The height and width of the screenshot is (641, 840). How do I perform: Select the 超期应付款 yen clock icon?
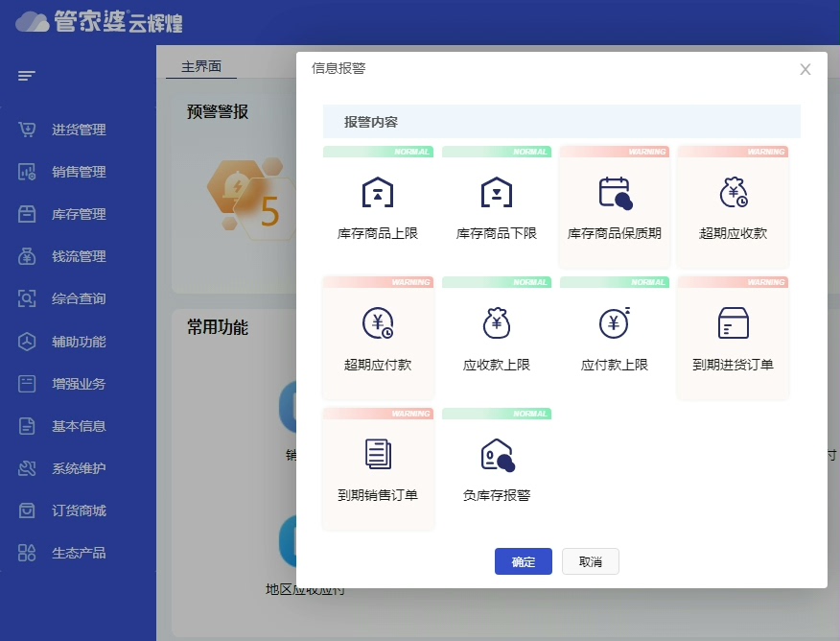tap(378, 324)
